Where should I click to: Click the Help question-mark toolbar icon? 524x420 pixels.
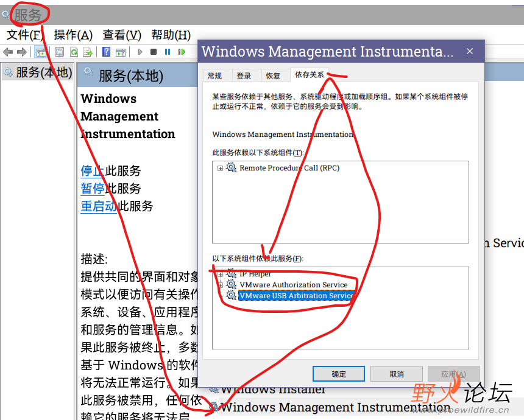coord(106,52)
